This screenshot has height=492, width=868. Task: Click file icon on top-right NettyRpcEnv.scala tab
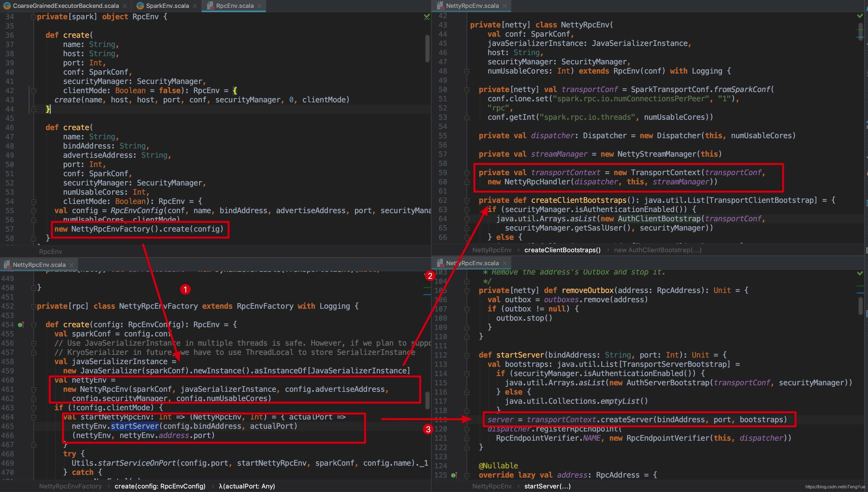[x=440, y=6]
